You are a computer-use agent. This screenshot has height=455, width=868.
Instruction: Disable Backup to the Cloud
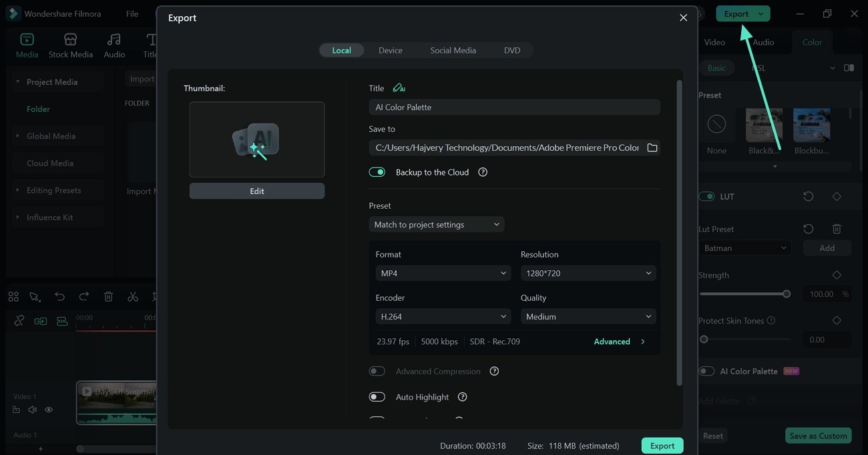(x=377, y=172)
